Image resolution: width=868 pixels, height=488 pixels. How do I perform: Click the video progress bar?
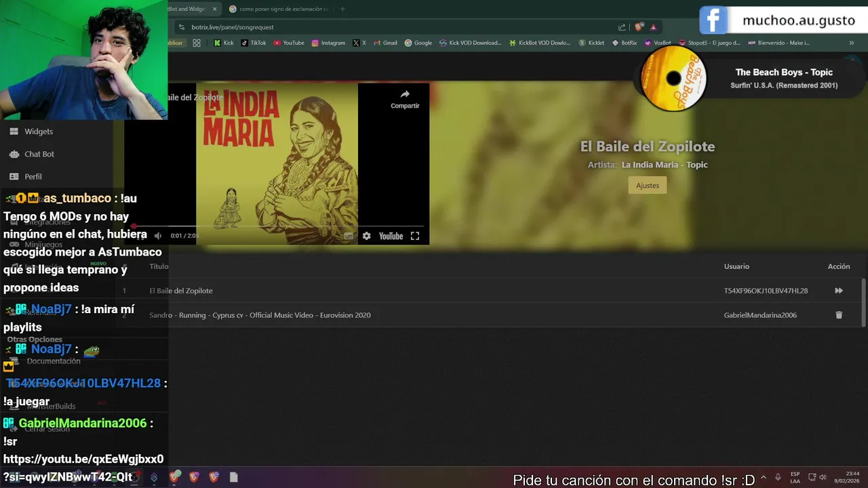click(x=278, y=226)
